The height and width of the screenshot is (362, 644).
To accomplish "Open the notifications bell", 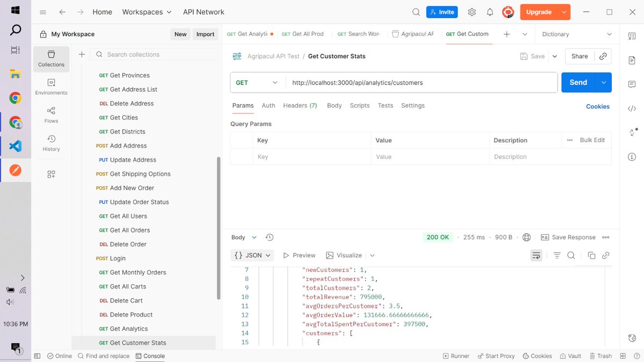I will [x=489, y=11].
